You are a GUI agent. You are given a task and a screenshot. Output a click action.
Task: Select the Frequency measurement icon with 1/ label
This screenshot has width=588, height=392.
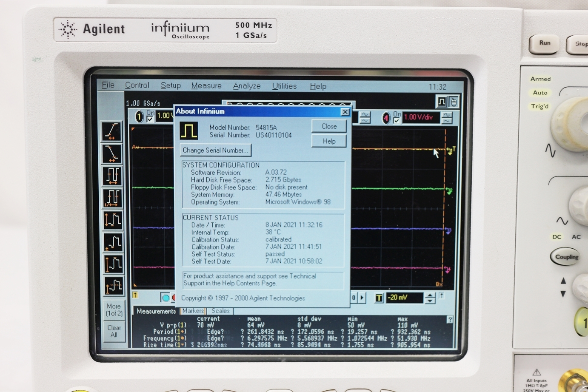pos(112,198)
